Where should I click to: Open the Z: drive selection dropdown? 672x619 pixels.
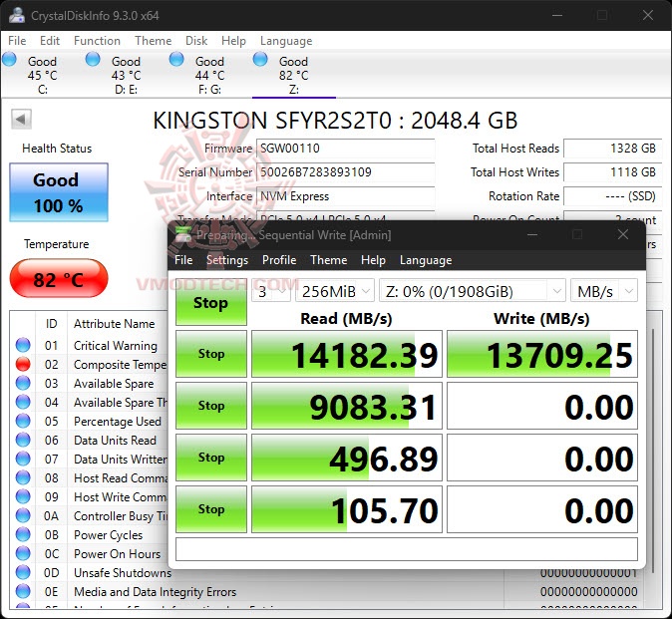[x=473, y=291]
